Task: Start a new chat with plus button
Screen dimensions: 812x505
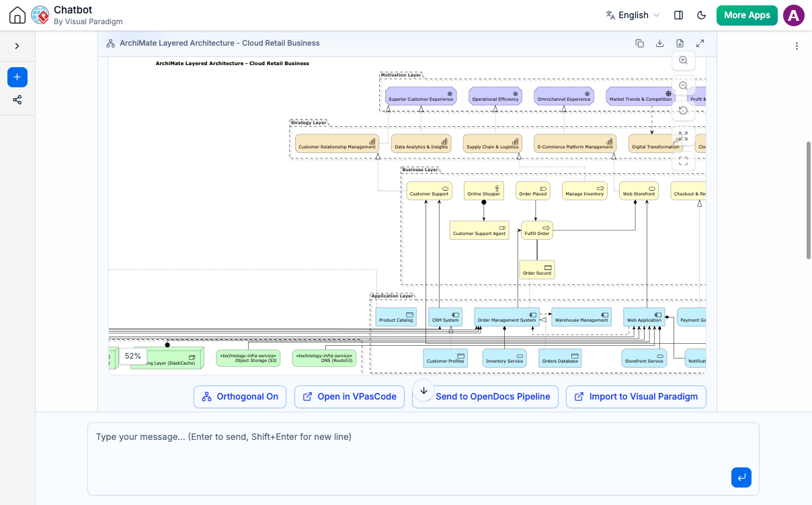Action: click(x=17, y=77)
